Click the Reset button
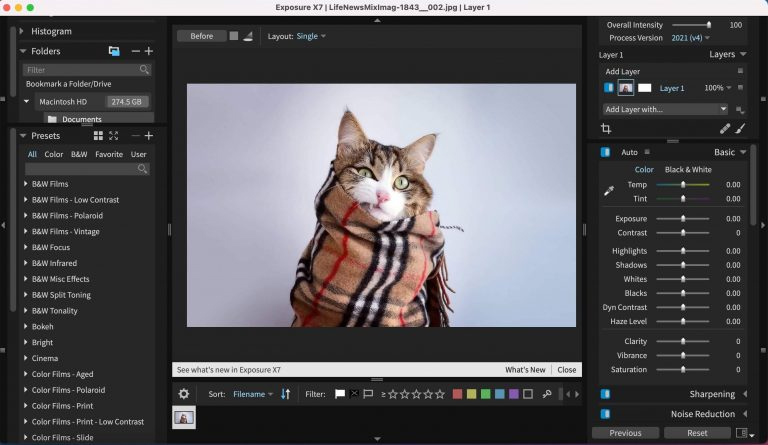Viewport: 768px width, 445px height. point(697,433)
